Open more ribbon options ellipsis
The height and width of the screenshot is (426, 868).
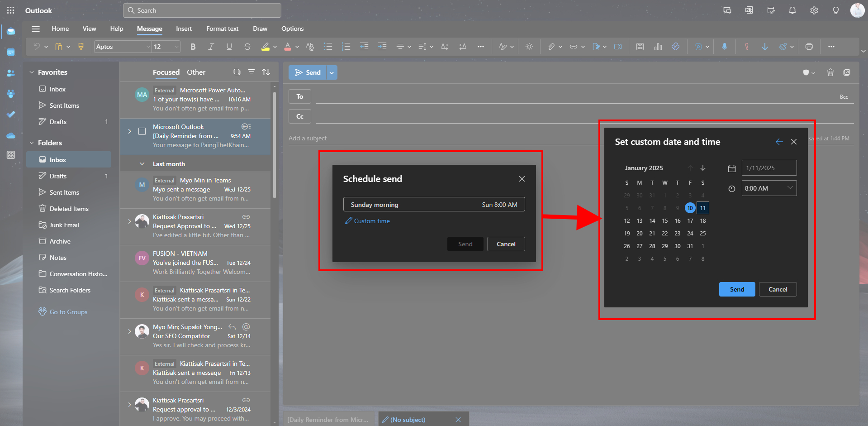pos(831,47)
